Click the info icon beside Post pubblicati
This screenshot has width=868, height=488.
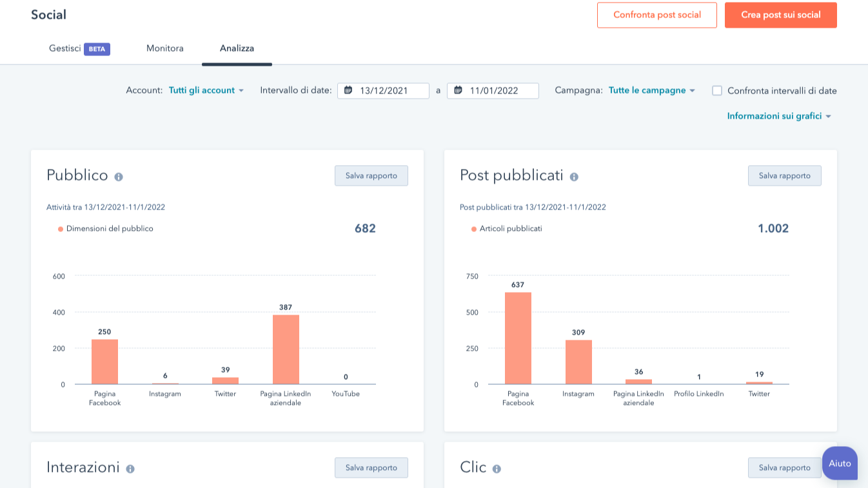[x=573, y=175]
